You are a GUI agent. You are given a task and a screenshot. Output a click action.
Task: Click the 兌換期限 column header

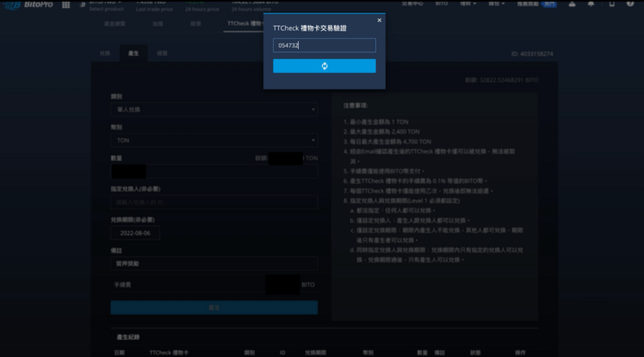(316, 353)
